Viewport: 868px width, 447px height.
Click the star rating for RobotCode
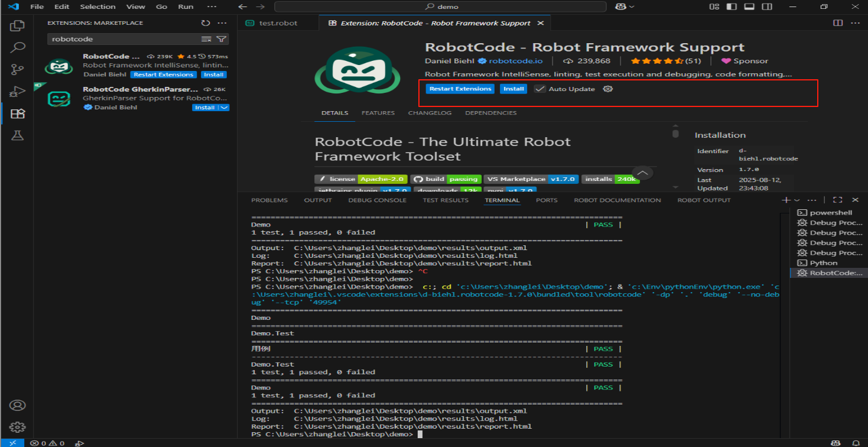click(665, 61)
